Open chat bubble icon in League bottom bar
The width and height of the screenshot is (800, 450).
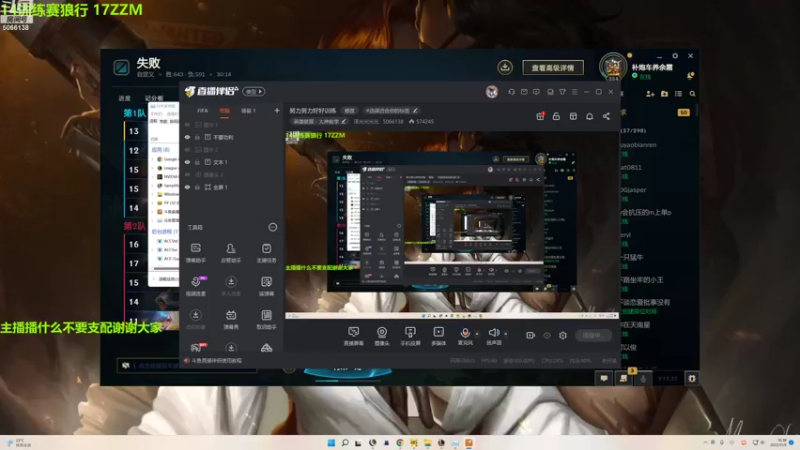pyautogui.click(x=604, y=378)
